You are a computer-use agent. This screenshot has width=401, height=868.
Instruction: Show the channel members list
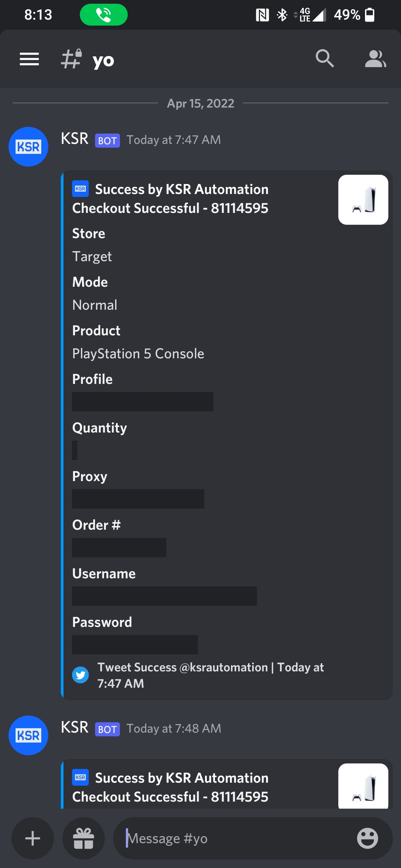point(375,59)
